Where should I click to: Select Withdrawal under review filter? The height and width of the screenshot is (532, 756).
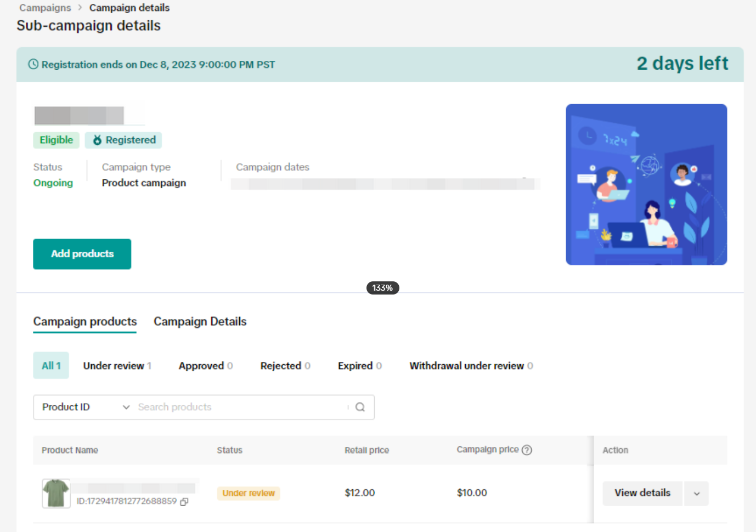(471, 365)
